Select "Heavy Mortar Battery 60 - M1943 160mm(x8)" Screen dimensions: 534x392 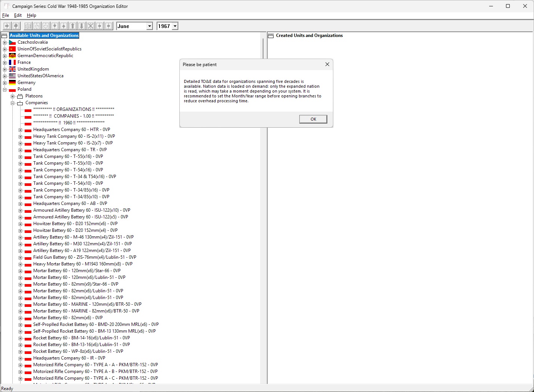(x=83, y=264)
